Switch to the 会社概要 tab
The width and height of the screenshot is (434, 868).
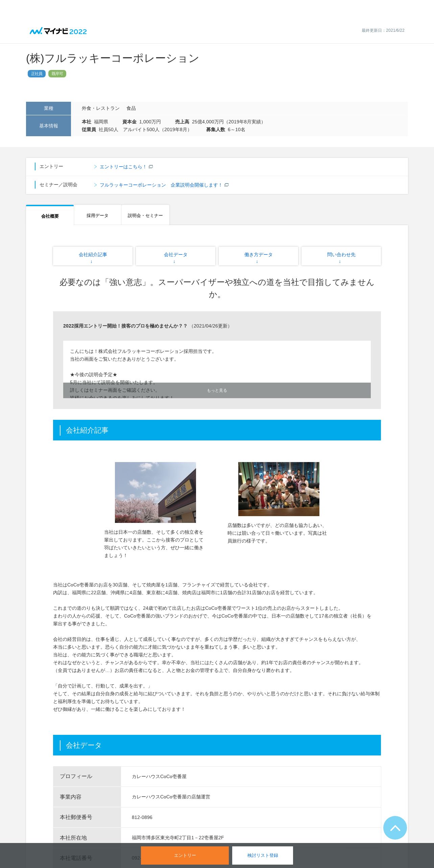[x=50, y=216]
